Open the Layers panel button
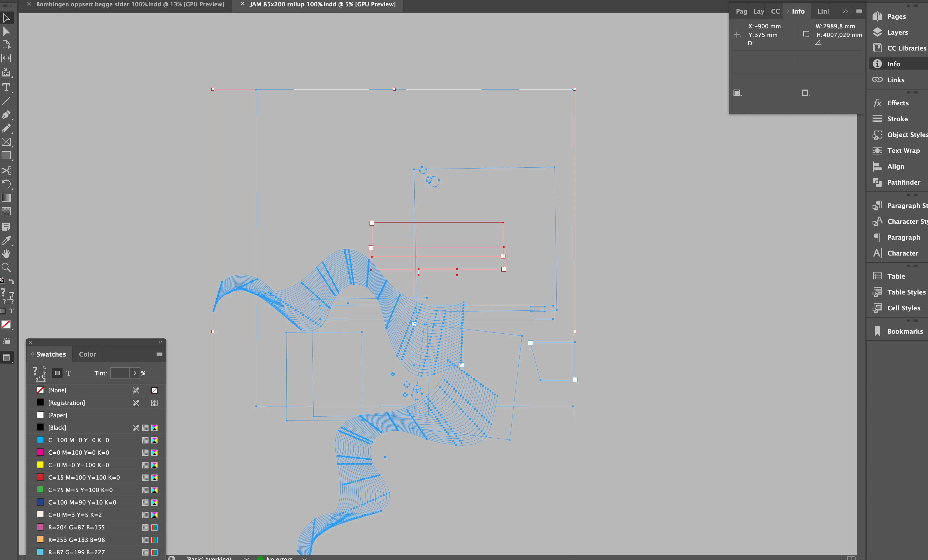Screen dimensions: 928x560 (897, 32)
